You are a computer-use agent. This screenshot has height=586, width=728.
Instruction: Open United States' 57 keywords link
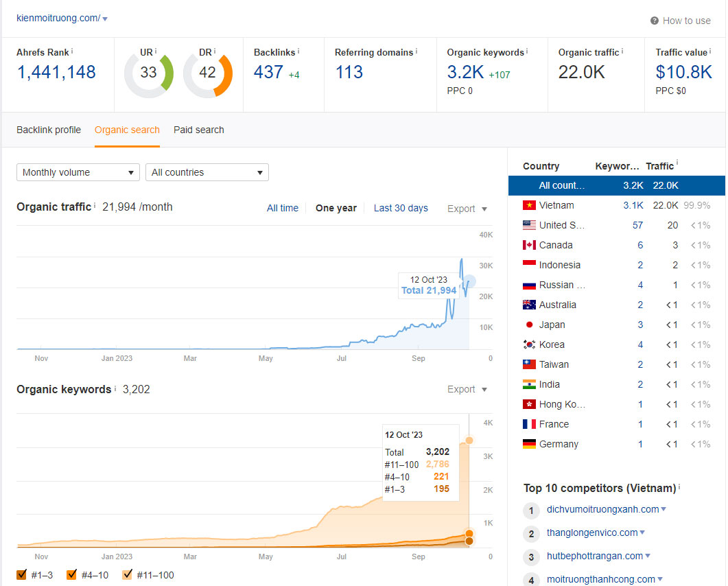(638, 225)
